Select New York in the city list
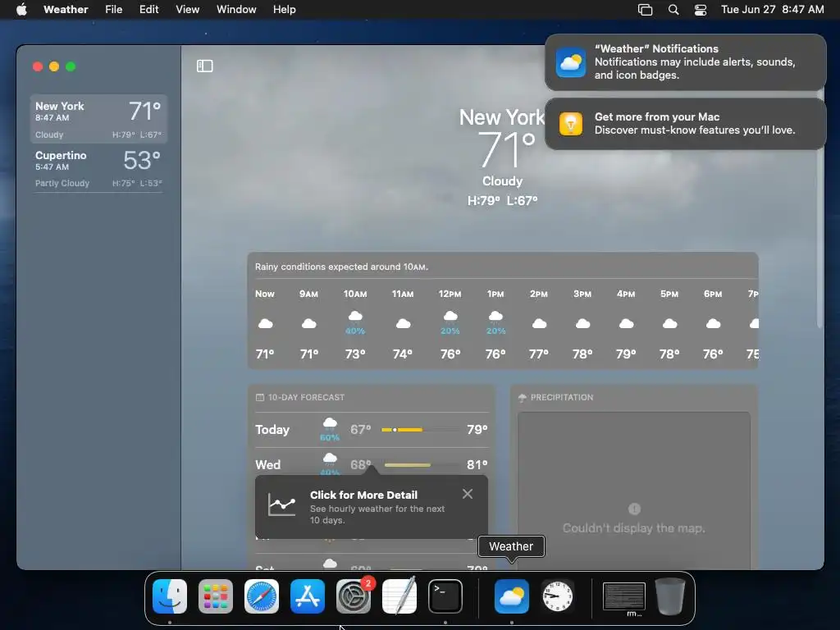 tap(98, 119)
